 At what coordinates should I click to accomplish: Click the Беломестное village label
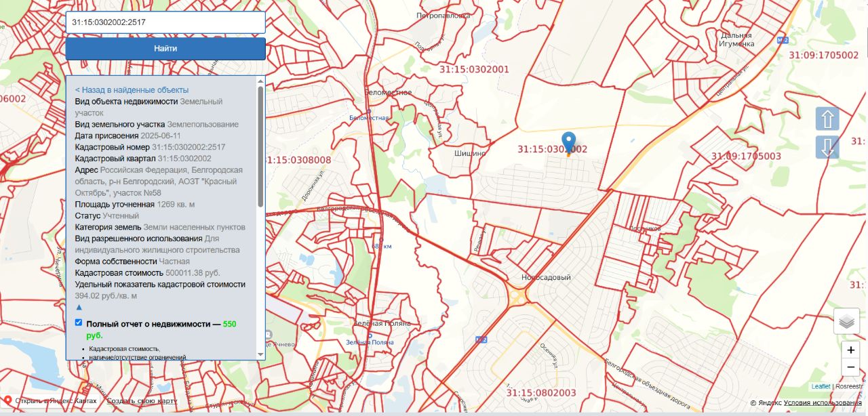(x=388, y=92)
